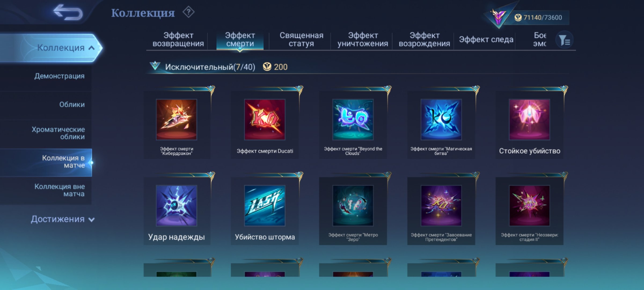Open Облики in the sidebar

tap(72, 104)
